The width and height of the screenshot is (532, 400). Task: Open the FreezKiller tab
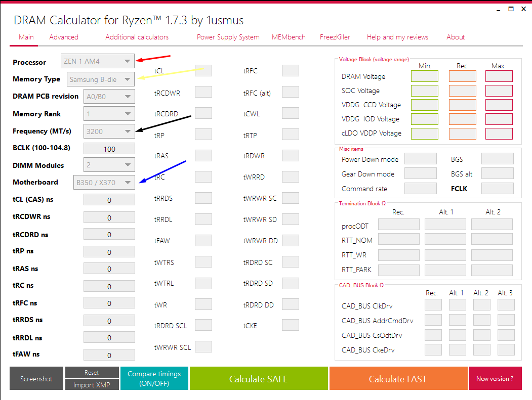[x=335, y=37]
